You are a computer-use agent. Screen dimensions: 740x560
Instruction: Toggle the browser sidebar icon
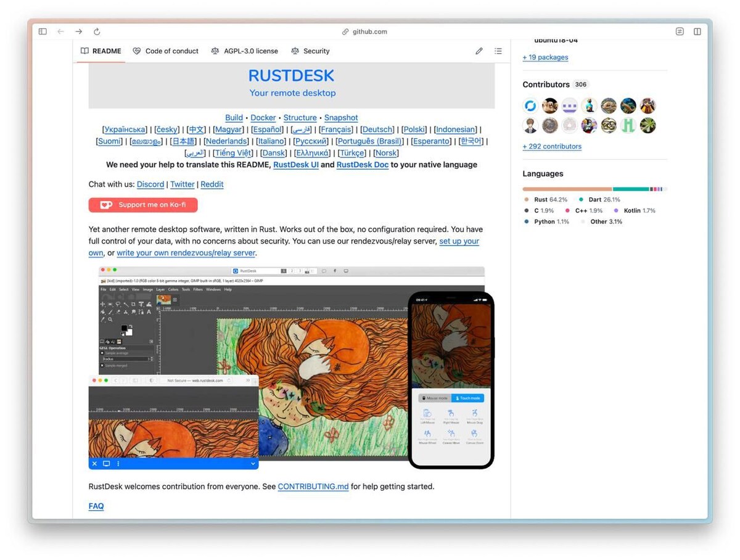43,31
